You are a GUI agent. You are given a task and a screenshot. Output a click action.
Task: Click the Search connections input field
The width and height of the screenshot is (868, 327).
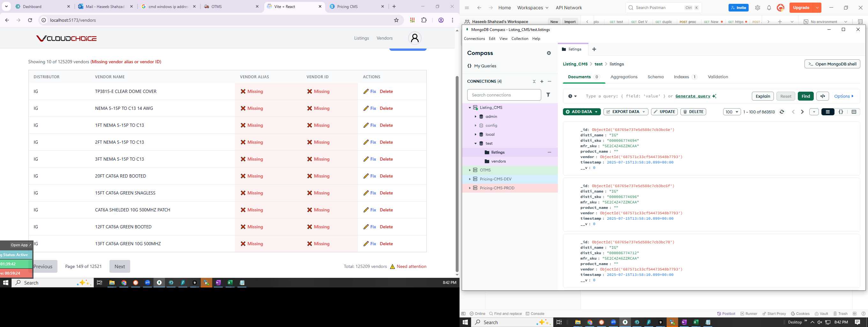coord(504,95)
